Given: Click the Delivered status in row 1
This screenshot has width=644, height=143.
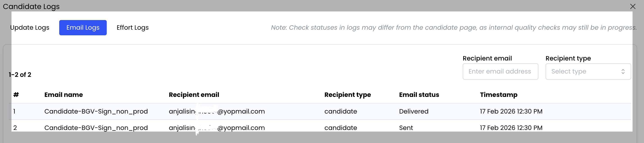Looking at the screenshot, I should coord(413,111).
